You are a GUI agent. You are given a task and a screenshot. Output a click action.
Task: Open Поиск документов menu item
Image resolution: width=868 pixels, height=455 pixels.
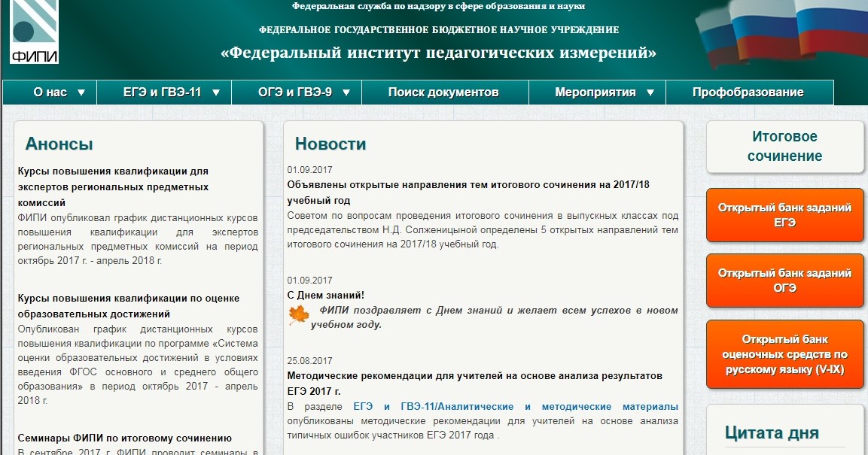click(x=443, y=93)
